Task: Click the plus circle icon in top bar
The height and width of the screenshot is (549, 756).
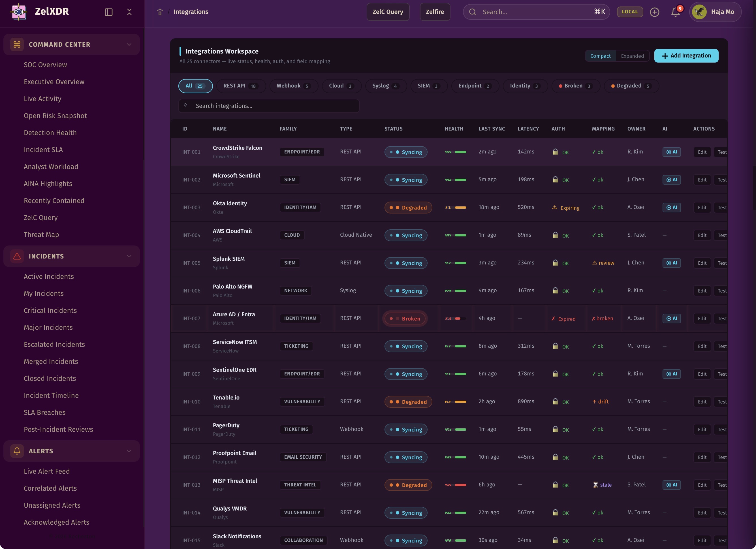Action: tap(654, 12)
